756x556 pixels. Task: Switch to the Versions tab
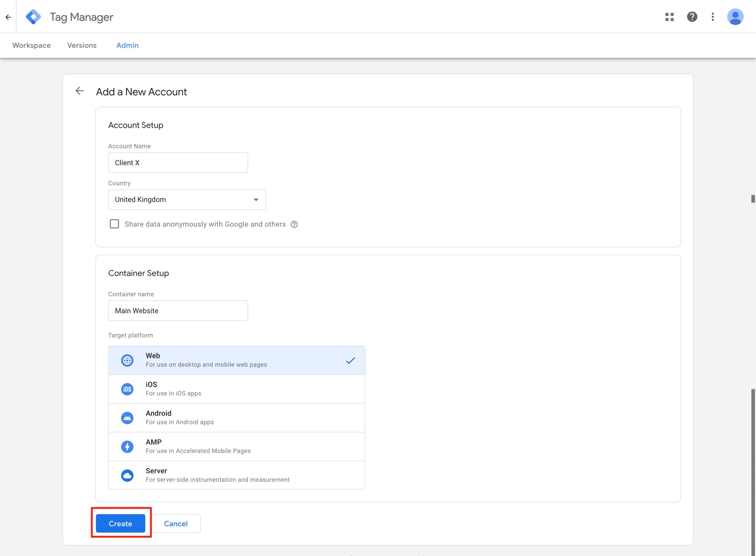coord(82,45)
